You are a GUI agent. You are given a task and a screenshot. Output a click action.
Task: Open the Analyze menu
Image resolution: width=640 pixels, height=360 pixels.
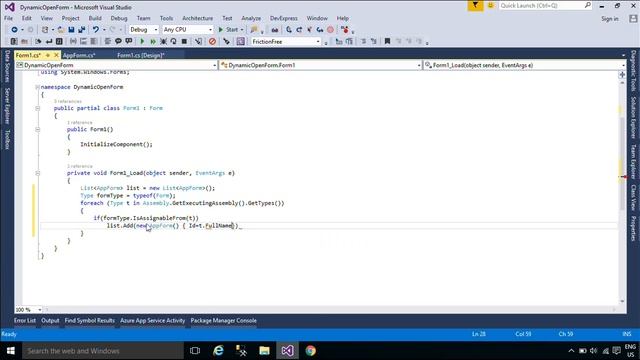point(251,18)
